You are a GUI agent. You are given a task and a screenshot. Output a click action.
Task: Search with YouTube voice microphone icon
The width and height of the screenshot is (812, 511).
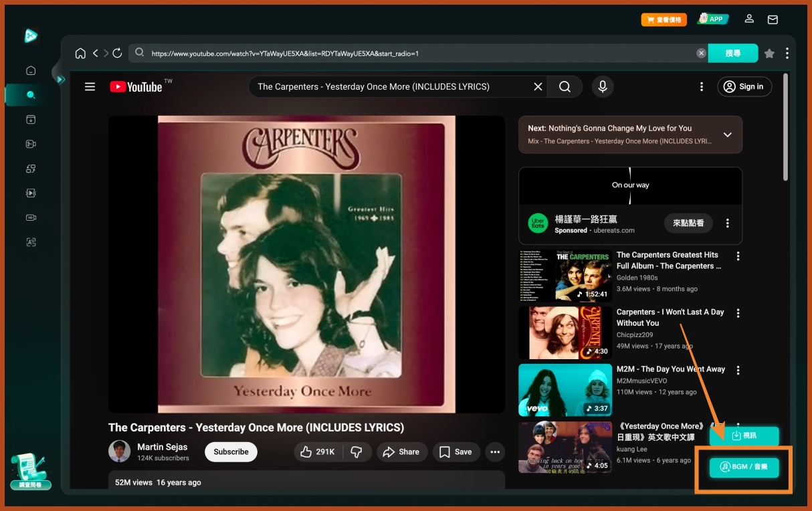tap(602, 86)
